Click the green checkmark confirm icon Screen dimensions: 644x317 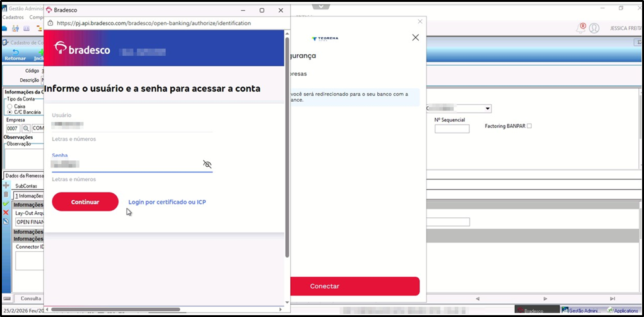(6, 203)
